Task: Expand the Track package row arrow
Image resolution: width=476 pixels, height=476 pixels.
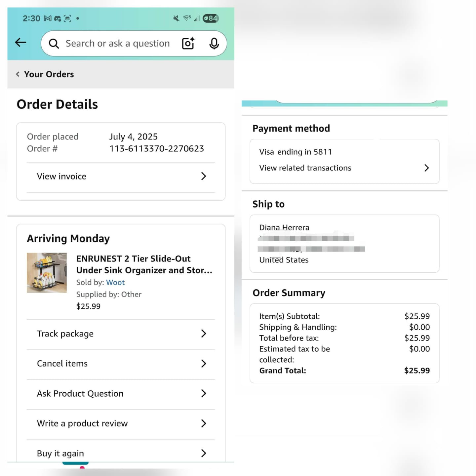Action: pos(204,334)
